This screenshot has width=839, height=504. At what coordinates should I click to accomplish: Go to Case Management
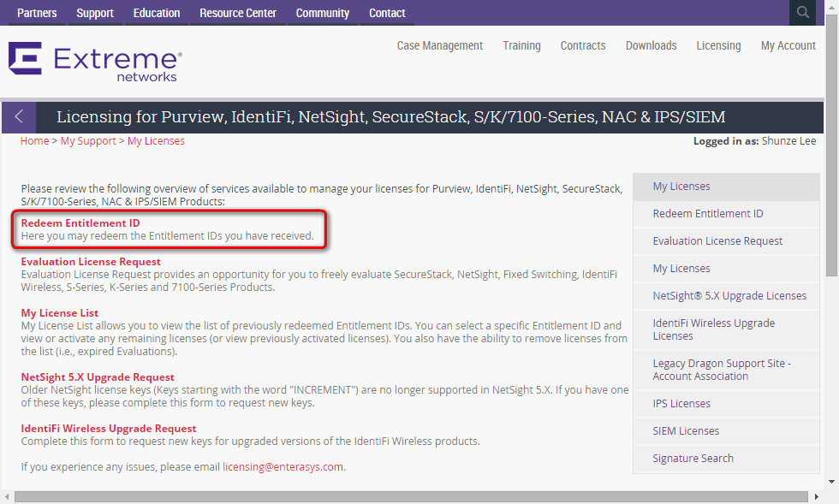click(x=440, y=45)
